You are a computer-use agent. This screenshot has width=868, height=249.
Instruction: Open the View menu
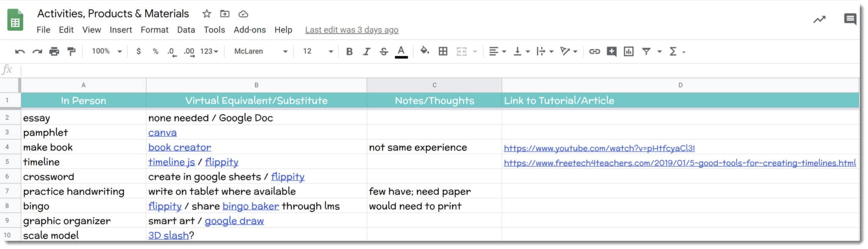[x=92, y=30]
